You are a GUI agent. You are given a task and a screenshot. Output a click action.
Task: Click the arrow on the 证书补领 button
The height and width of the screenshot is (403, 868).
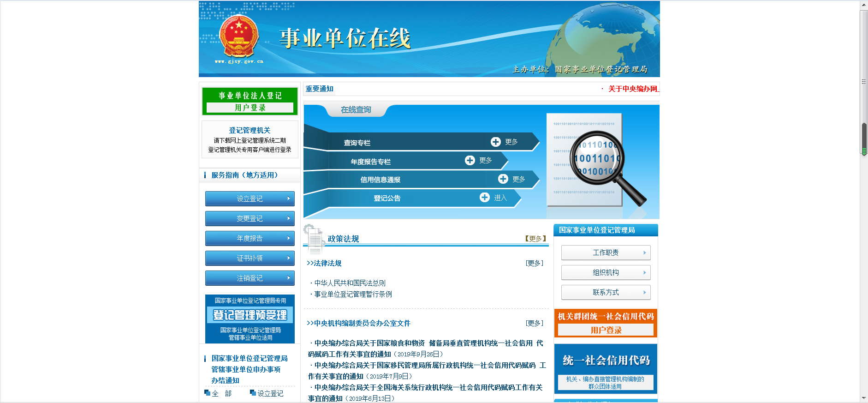coord(289,258)
